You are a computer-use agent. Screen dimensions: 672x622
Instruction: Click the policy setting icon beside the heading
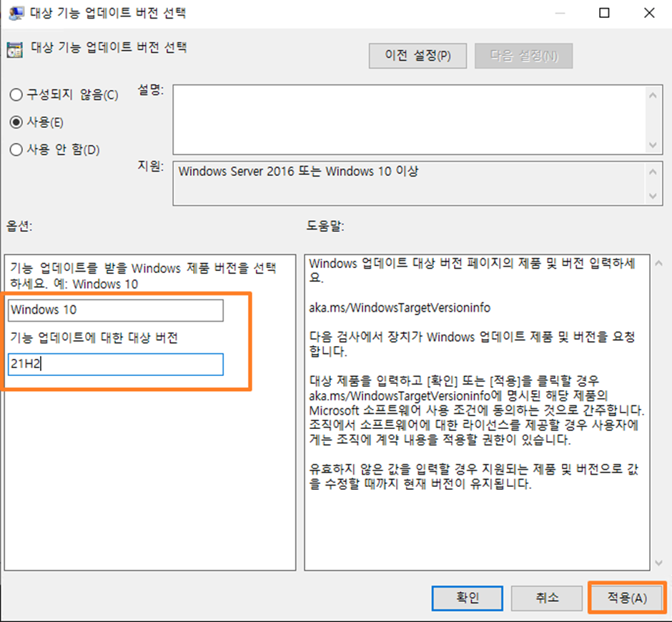14,51
